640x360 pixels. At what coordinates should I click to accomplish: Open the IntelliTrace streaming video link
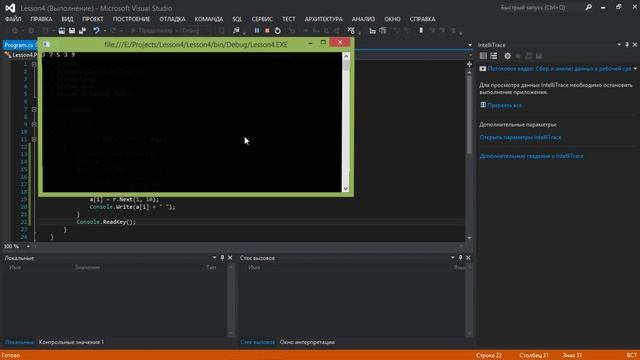pos(560,69)
